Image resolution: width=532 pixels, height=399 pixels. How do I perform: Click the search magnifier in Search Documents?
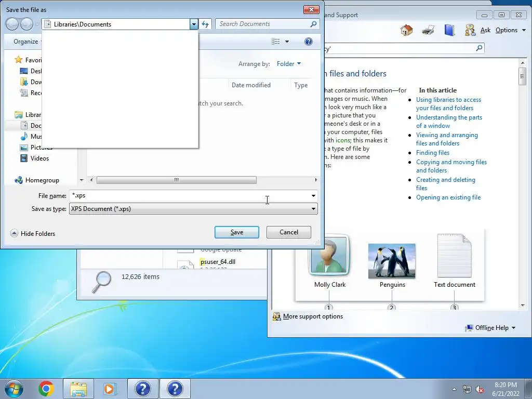pyautogui.click(x=313, y=24)
